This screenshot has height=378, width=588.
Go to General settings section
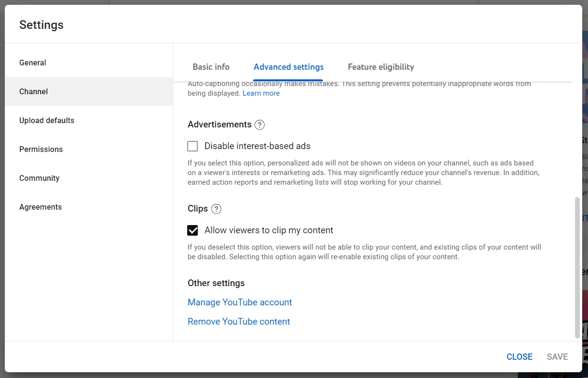(33, 63)
